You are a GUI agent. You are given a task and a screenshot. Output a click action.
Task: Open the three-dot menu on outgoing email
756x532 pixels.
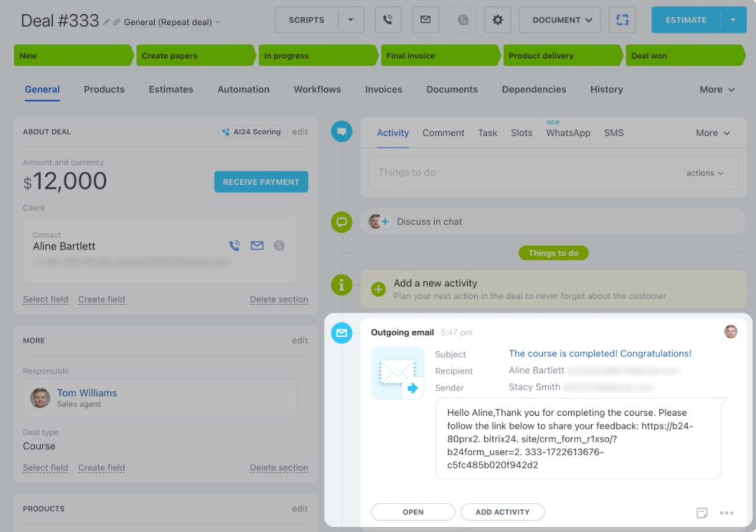(x=726, y=513)
